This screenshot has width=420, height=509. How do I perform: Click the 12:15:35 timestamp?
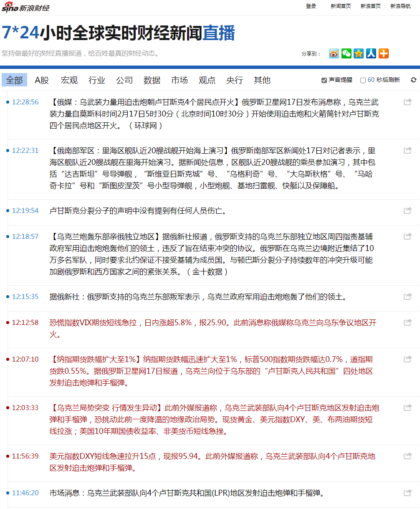(x=25, y=296)
